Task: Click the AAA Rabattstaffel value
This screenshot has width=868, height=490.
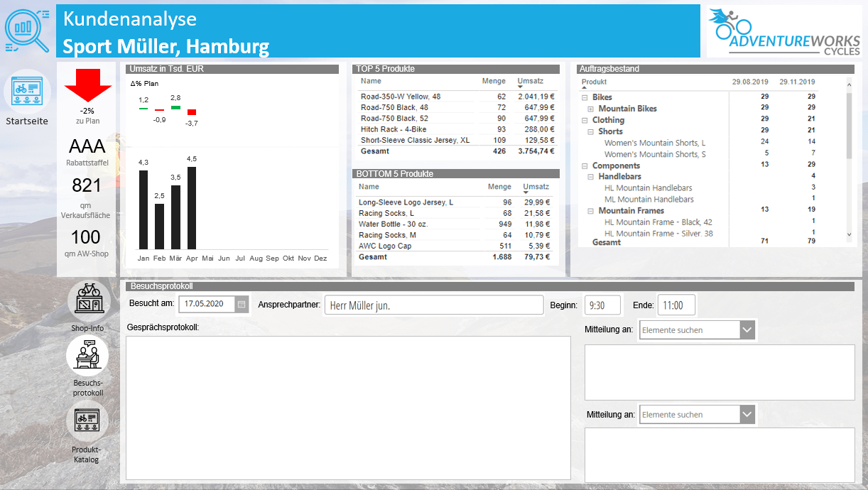Action: pyautogui.click(x=87, y=146)
